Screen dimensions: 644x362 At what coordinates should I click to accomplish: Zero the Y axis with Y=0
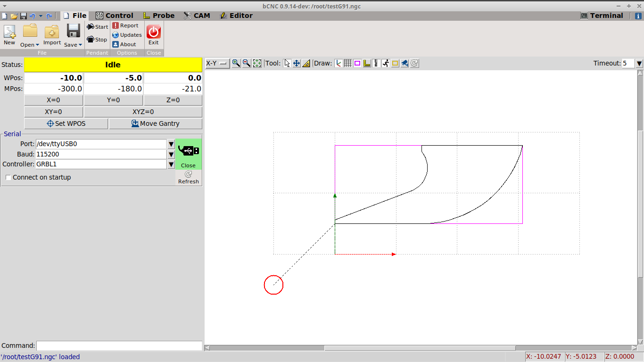tap(113, 100)
